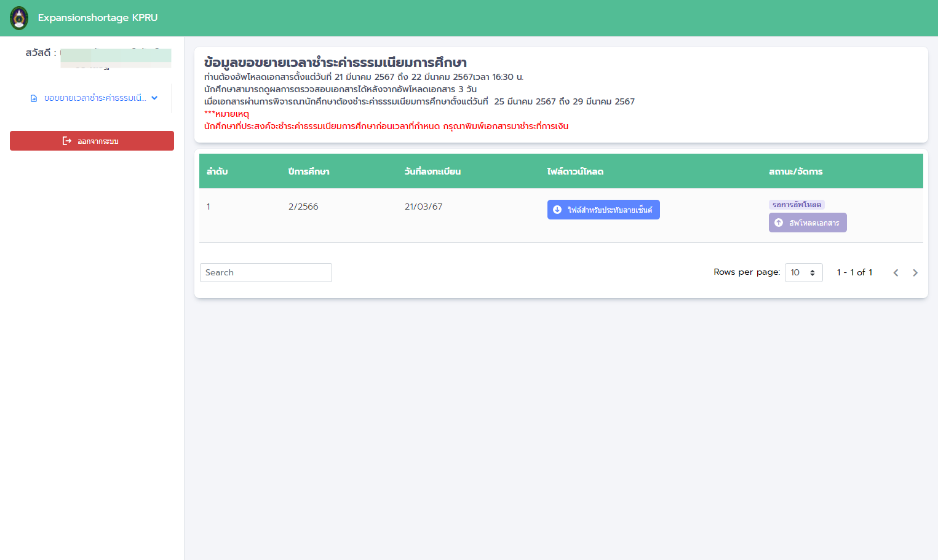Screen dimensions: 938x560
Task: Select the 2/2566 academic year cell
Action: 303,207
